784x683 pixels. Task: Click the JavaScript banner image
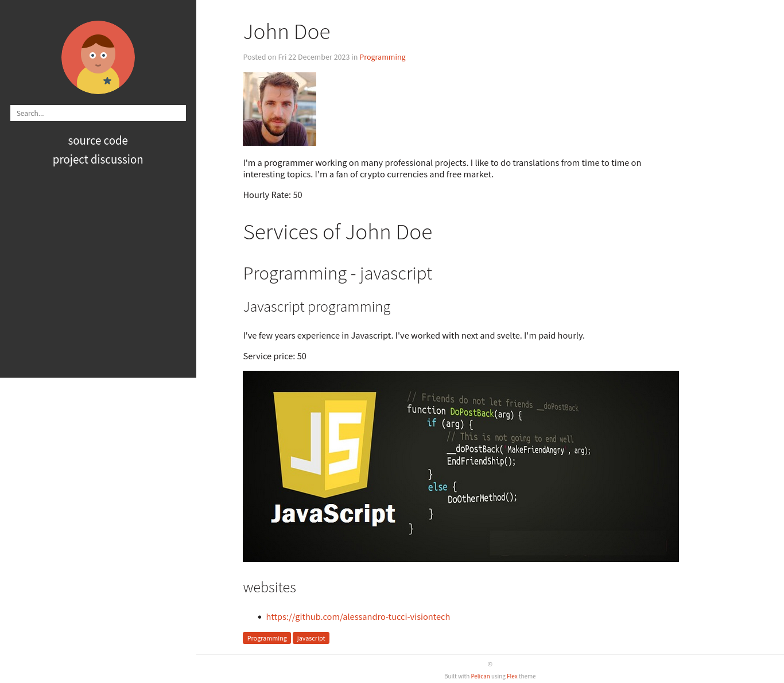pyautogui.click(x=461, y=466)
